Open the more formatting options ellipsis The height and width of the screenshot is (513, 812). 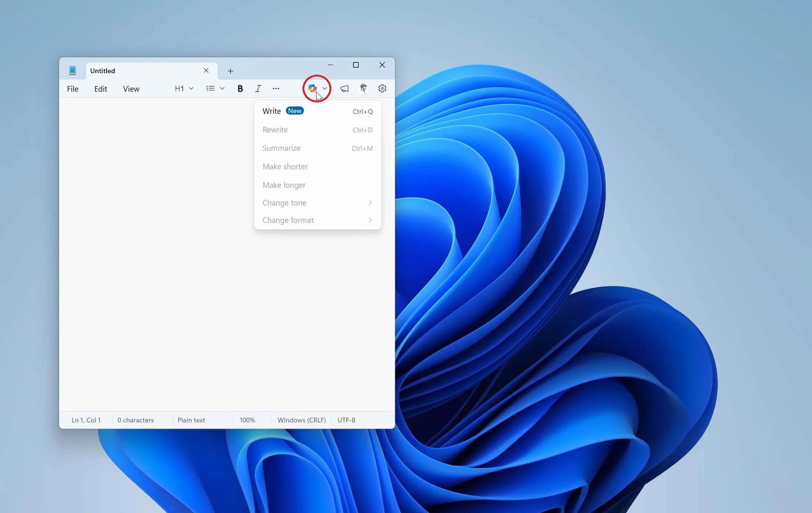276,89
